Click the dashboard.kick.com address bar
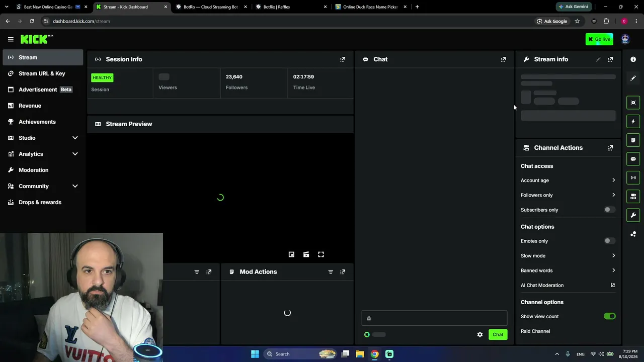The image size is (644, 362). 287,21
